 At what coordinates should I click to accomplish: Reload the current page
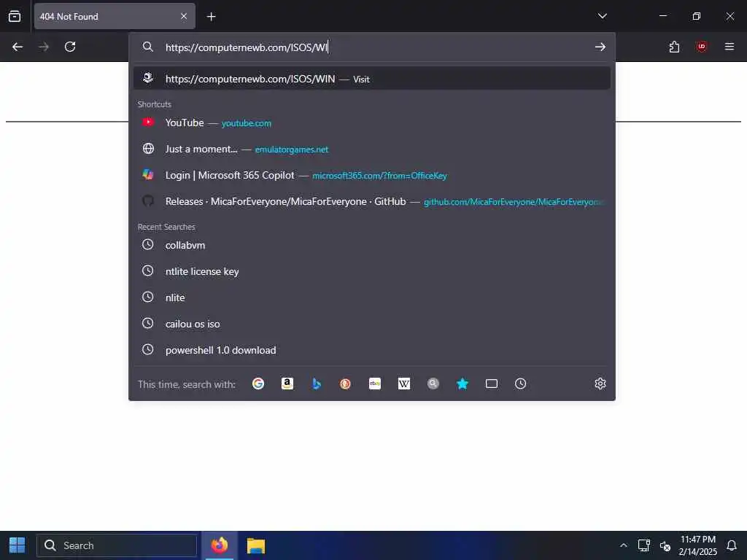tap(70, 47)
